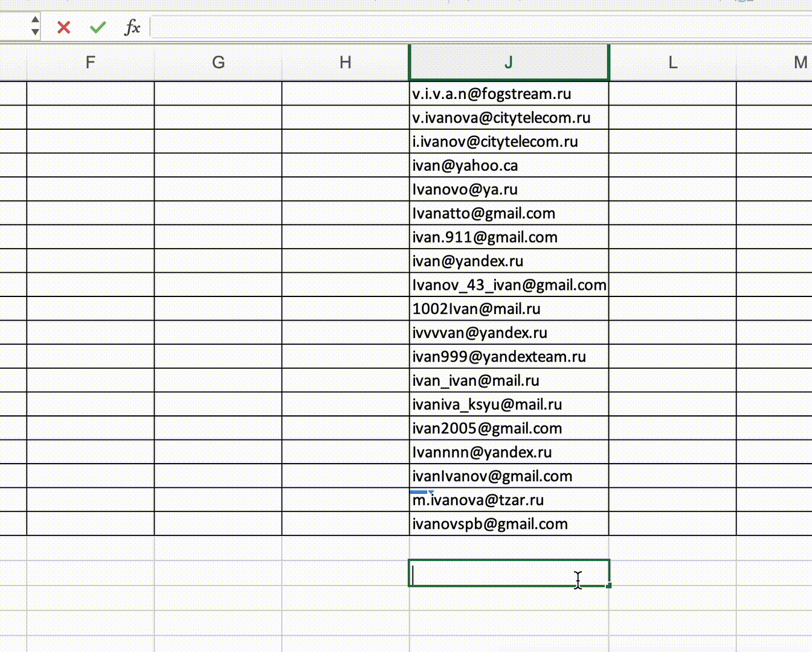Screen dimensions: 812x652
Task: Select cell ivan.911@gmail.com
Action: [x=509, y=237]
